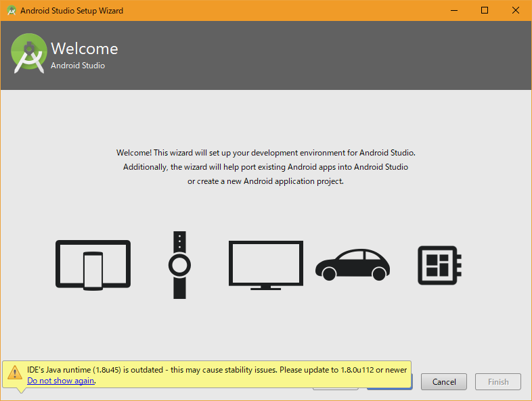This screenshot has height=401, width=532.
Task: Click the greyed-out Finish button
Action: (x=497, y=381)
